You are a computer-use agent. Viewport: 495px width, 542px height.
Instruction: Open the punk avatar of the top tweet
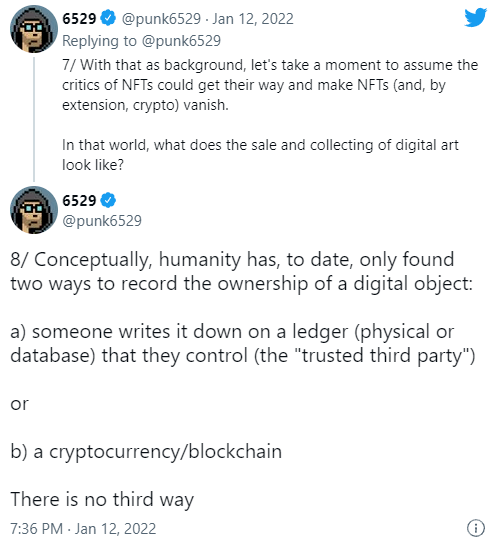pos(34,29)
